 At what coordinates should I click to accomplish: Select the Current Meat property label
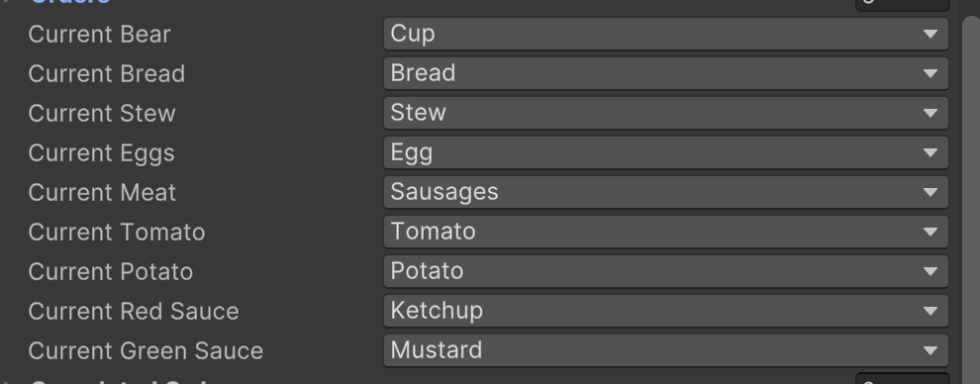click(x=102, y=192)
